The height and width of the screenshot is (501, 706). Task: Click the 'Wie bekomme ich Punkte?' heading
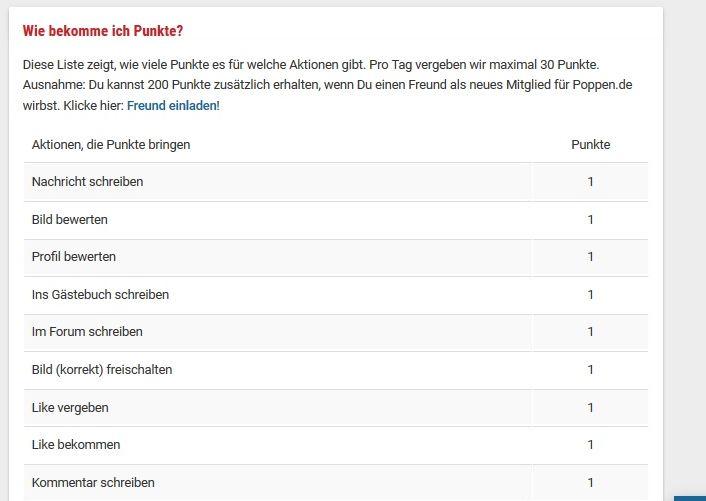(x=103, y=31)
